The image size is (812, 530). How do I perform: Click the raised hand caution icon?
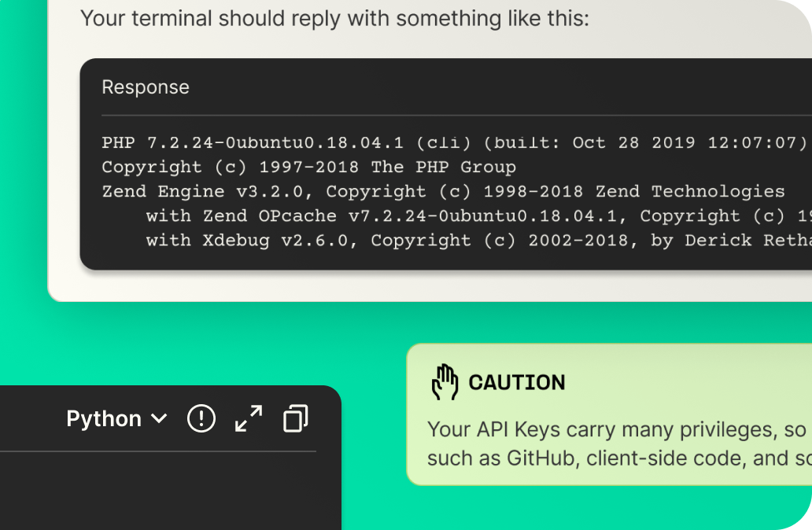coord(445,382)
